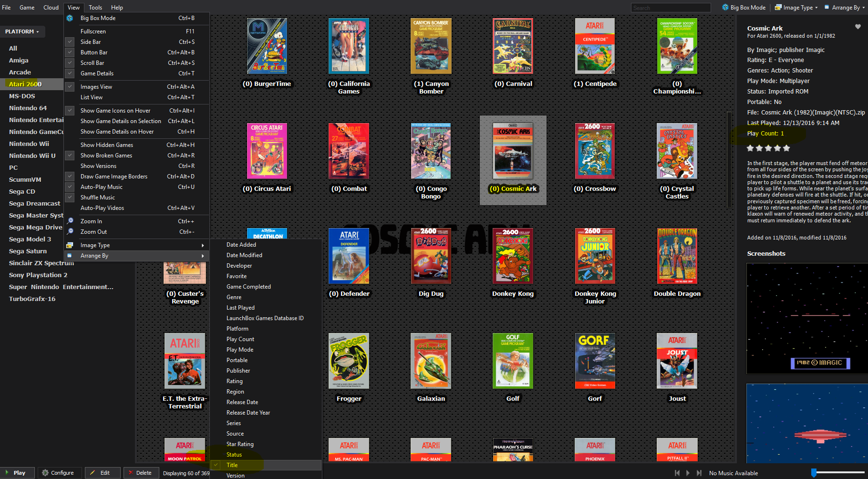Open the 1982 Imagic title screenshot
868x479 pixels.
point(807,319)
